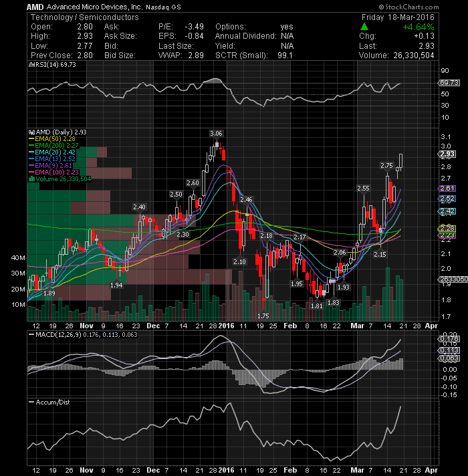468x476 pixels.
Task: Click the 2.06 price annotation
Action: [340, 253]
